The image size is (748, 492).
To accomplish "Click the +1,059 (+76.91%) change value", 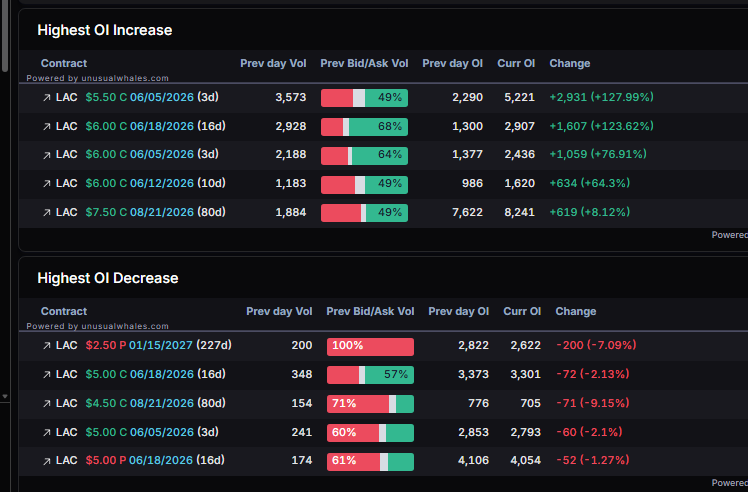I will pos(598,155).
